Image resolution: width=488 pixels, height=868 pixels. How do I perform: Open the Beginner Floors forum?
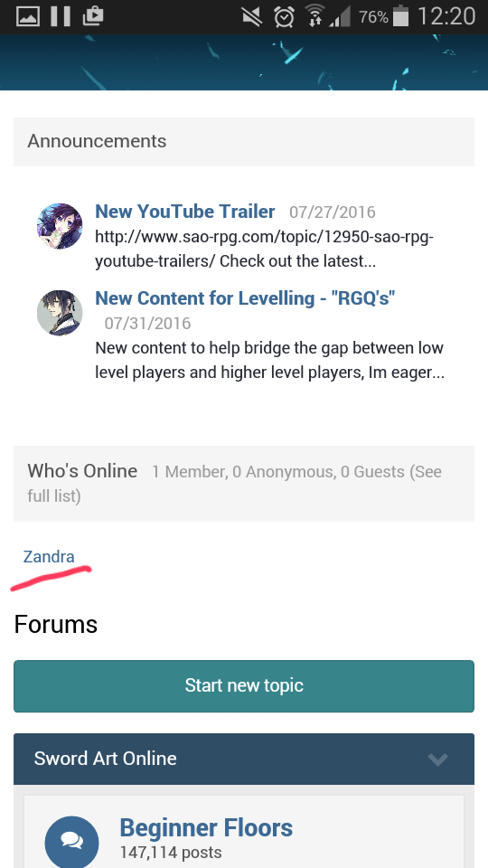tap(206, 827)
